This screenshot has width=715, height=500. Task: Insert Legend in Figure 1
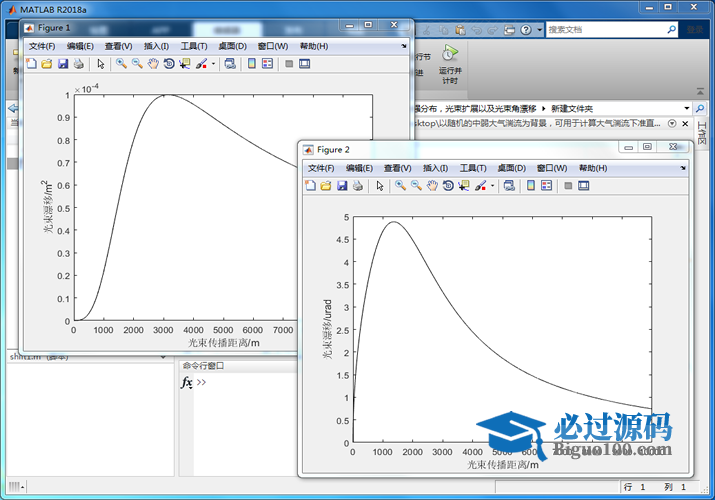[x=268, y=64]
